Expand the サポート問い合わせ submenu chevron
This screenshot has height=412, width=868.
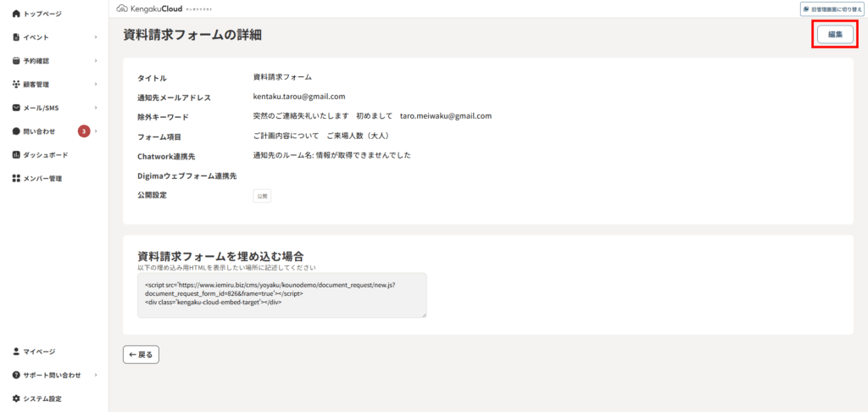tap(96, 375)
